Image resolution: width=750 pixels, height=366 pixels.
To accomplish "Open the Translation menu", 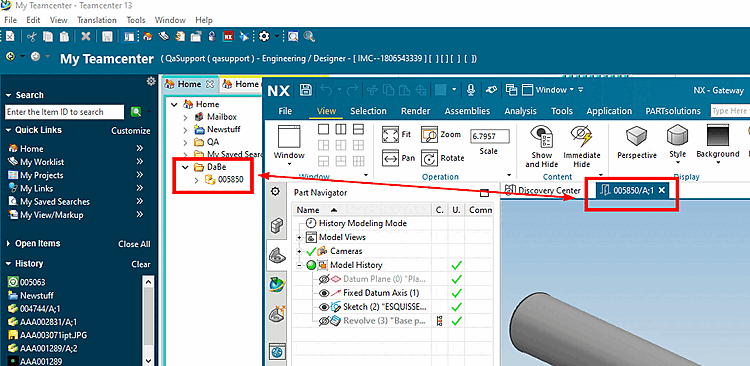I will (x=97, y=20).
